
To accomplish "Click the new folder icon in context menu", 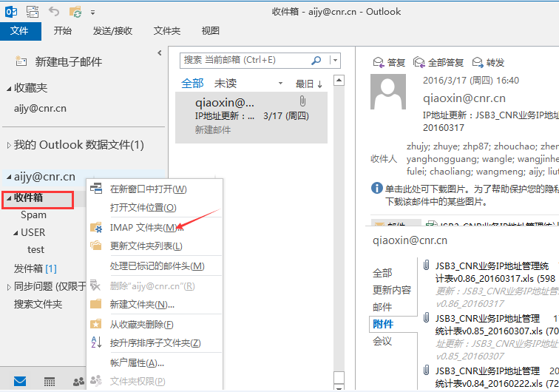I will pos(96,304).
